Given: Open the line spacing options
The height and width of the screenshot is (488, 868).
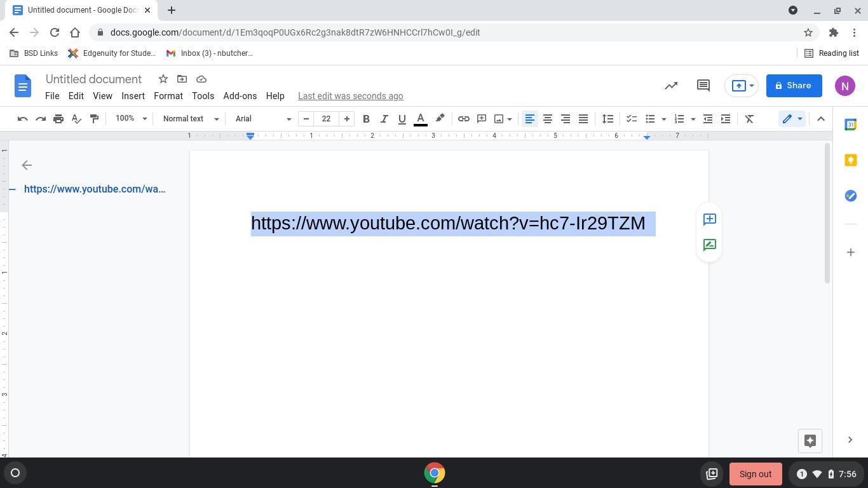Looking at the screenshot, I should 607,119.
